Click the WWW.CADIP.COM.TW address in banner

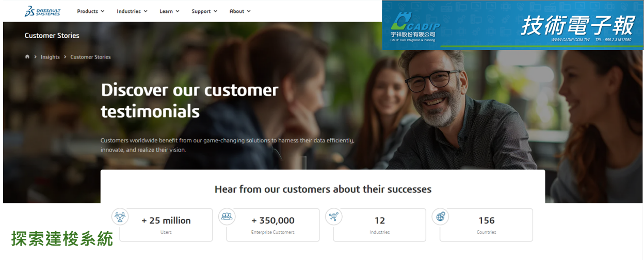(x=570, y=40)
